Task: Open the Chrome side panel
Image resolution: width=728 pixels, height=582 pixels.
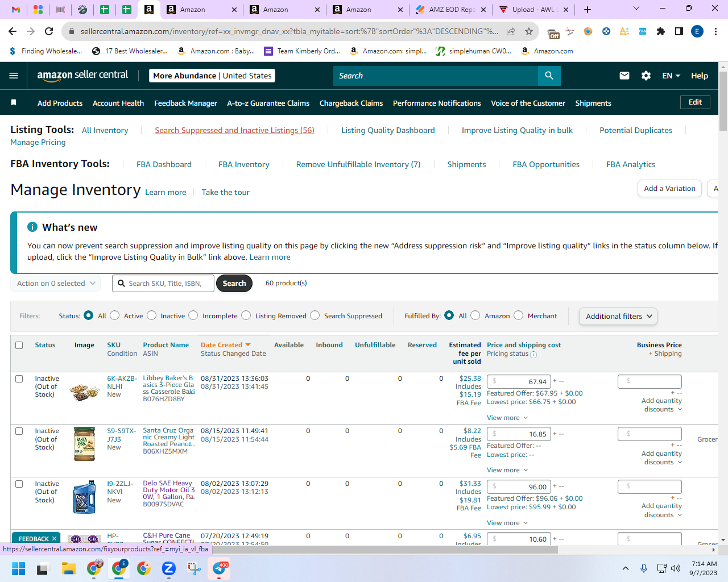Action: pyautogui.click(x=679, y=31)
